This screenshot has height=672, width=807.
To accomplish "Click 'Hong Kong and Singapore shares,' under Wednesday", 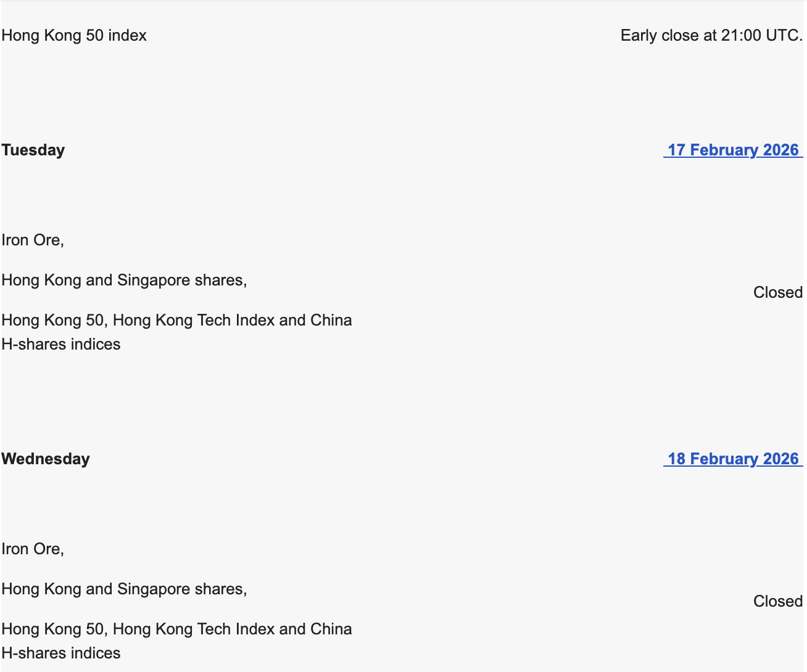I will [x=124, y=589].
